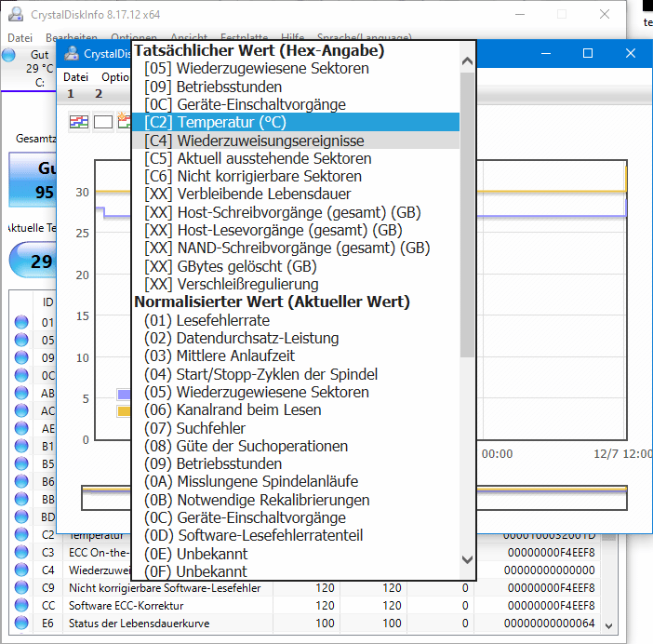Pick the highlighted [C2] Temperatur (°C) entry
This screenshot has height=644, width=653.
pos(296,122)
